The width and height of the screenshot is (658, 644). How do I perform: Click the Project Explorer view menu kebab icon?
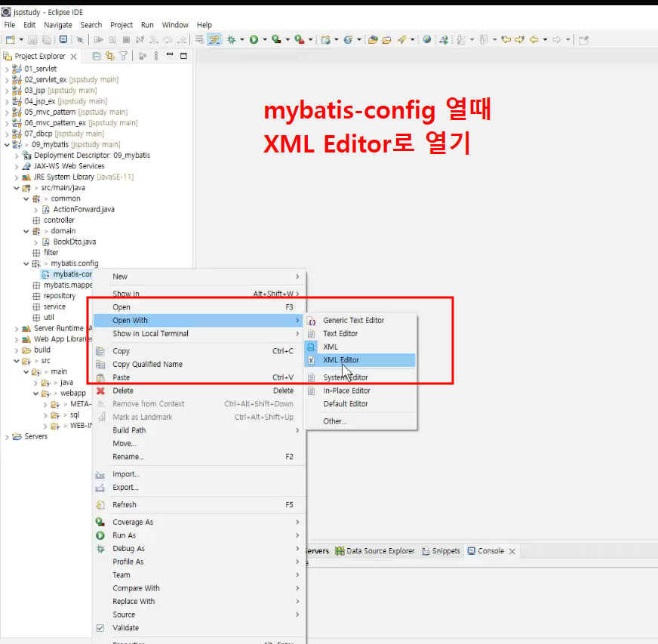pos(156,56)
